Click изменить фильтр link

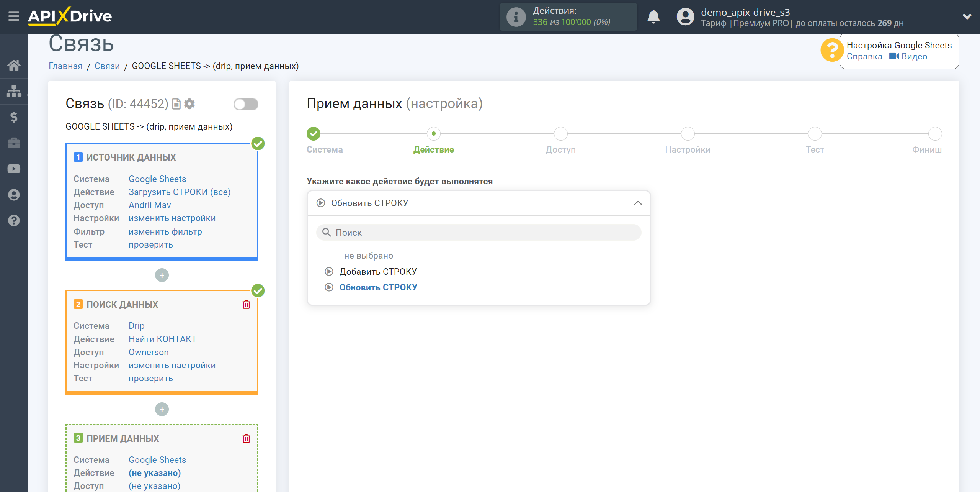(x=165, y=231)
